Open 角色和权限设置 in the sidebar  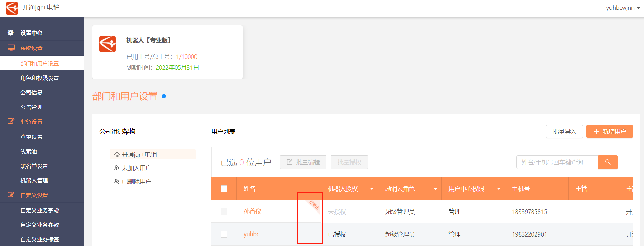[42, 78]
